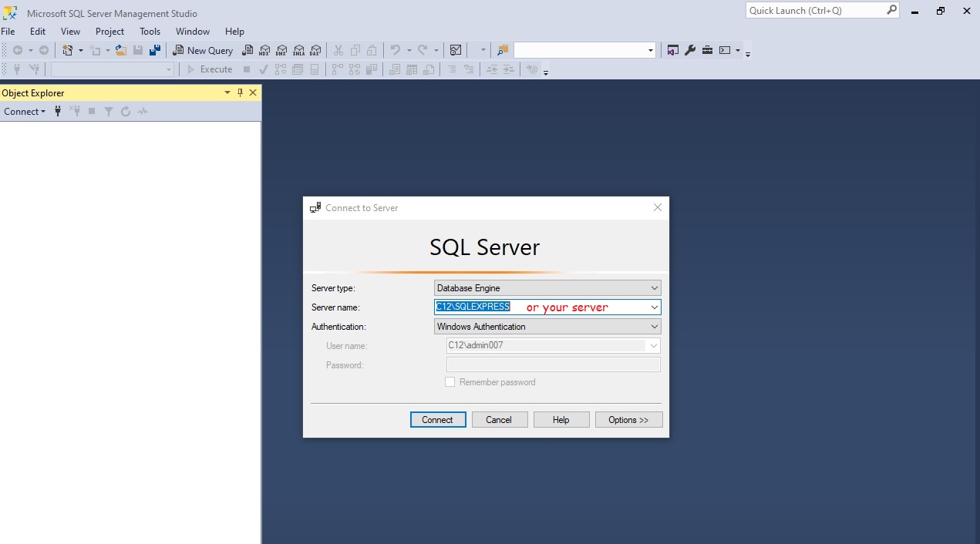Open the Find combo box dropdown
Image resolution: width=980 pixels, height=544 pixels.
pos(651,50)
